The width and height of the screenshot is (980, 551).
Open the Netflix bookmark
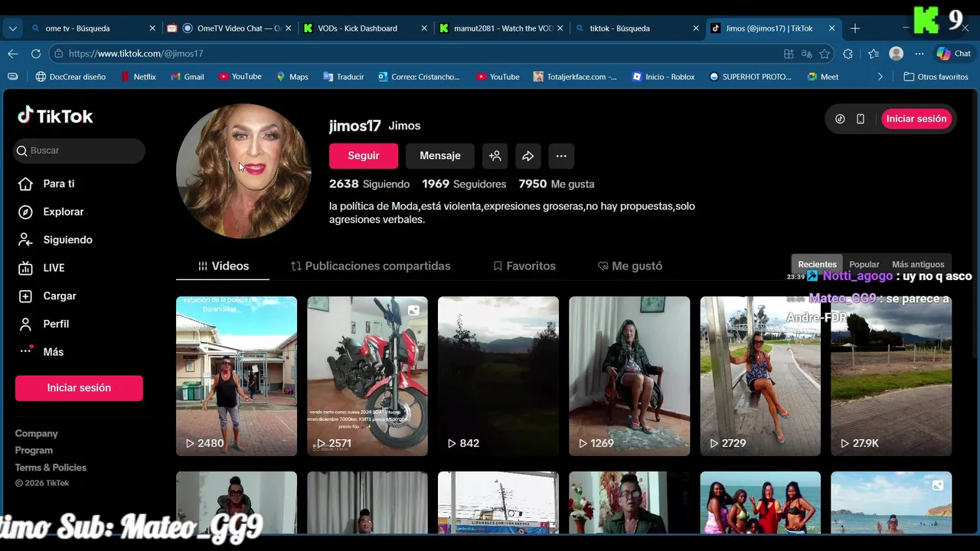coord(138,77)
